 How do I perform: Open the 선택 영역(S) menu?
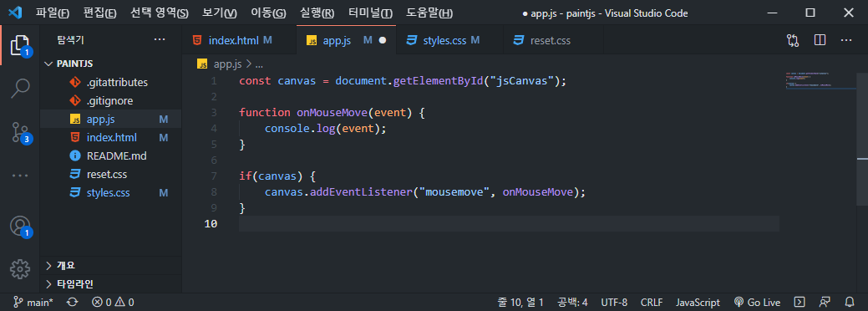160,13
